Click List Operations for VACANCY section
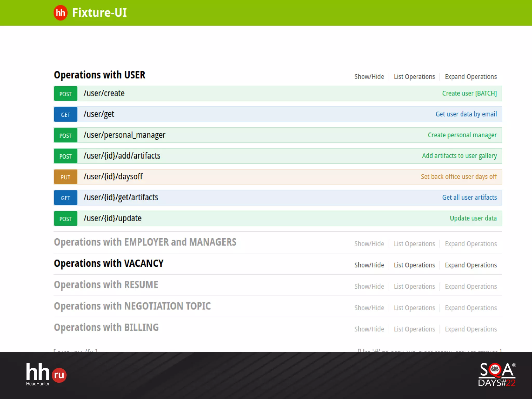This screenshot has height=399, width=532. [x=414, y=265]
